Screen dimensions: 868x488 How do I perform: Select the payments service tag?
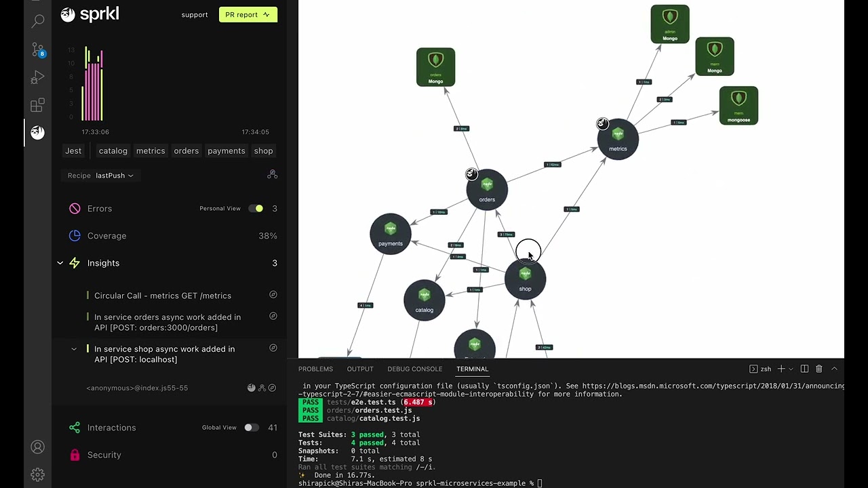[226, 151]
